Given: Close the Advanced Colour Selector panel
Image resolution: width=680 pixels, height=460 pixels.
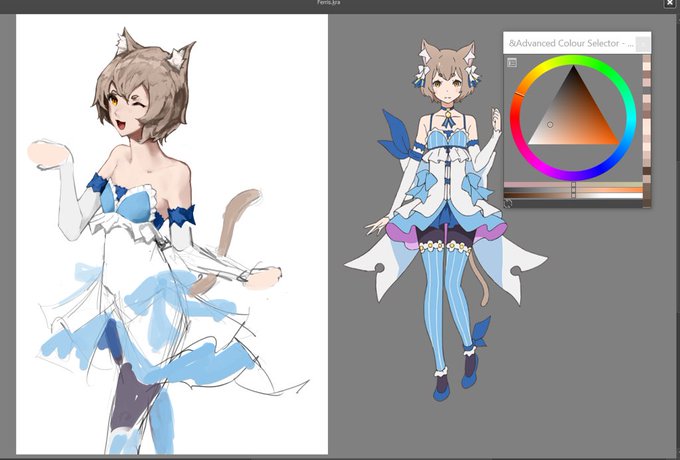Looking at the screenshot, I should [x=643, y=43].
